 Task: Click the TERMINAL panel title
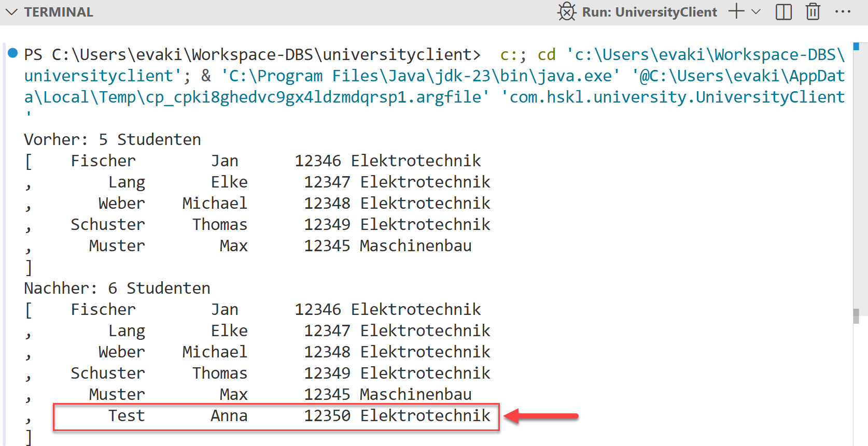tap(59, 12)
